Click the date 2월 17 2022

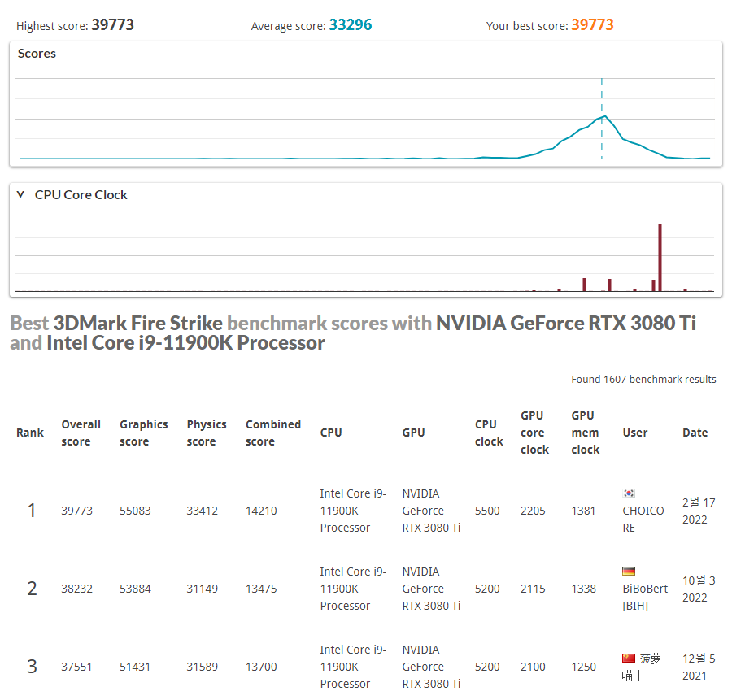pos(699,511)
